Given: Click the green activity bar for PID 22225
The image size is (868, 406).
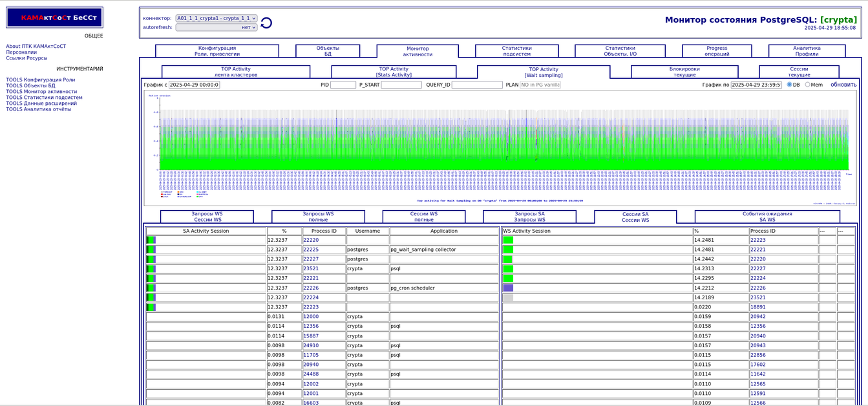Looking at the screenshot, I should [x=151, y=250].
